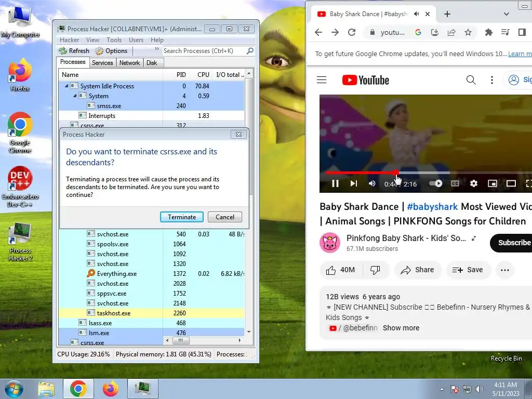Click the search magnifier icon in Process Hacker
This screenshot has height=399, width=532.
(250, 51)
